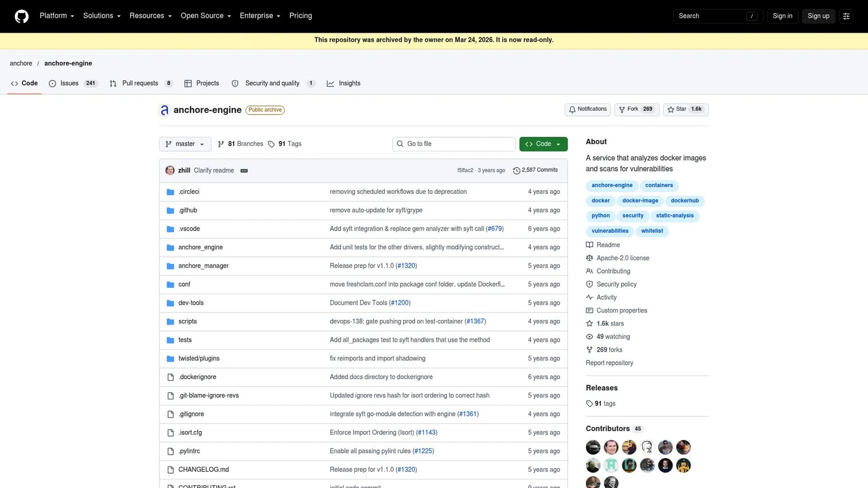
Task: Switch to the Pull requests tab
Action: point(141,84)
